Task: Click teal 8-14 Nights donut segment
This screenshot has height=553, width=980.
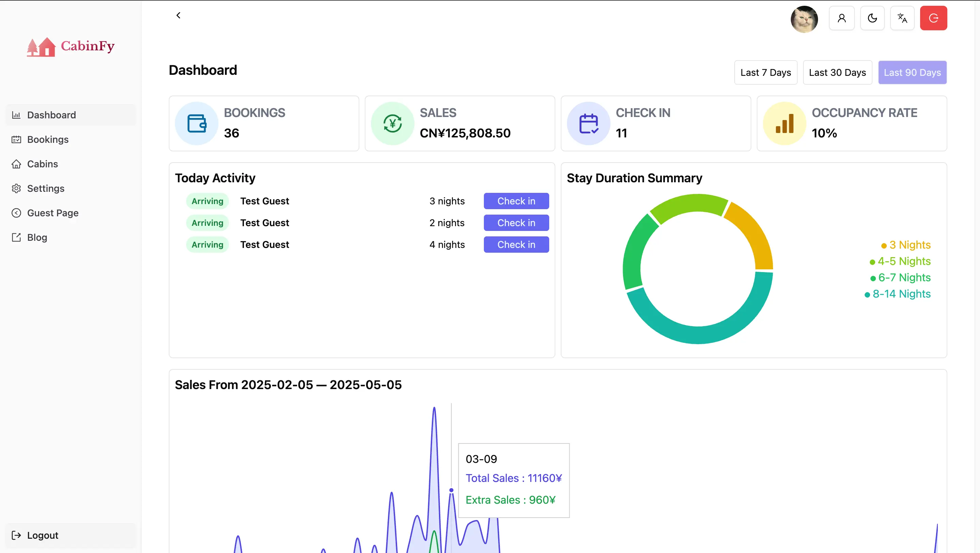Action: pyautogui.click(x=698, y=335)
